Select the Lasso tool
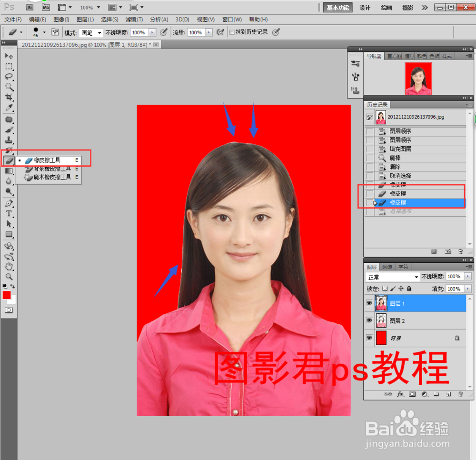The image size is (476, 460). pyautogui.click(x=9, y=77)
